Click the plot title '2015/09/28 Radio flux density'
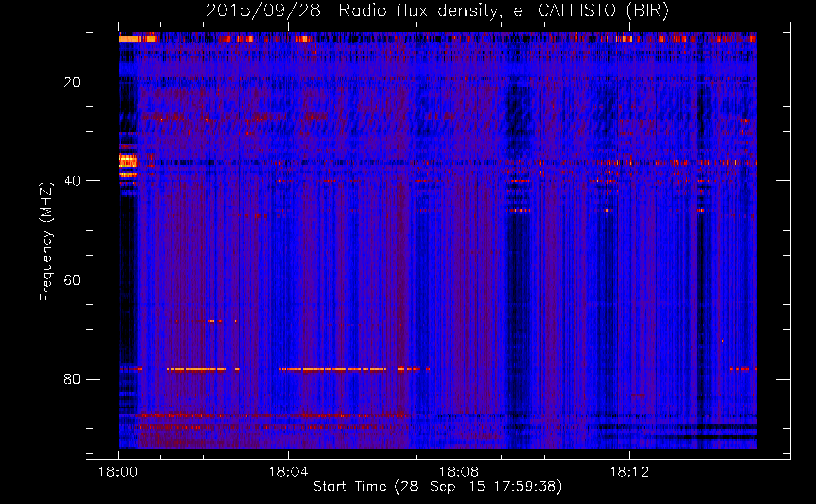 tap(437, 10)
